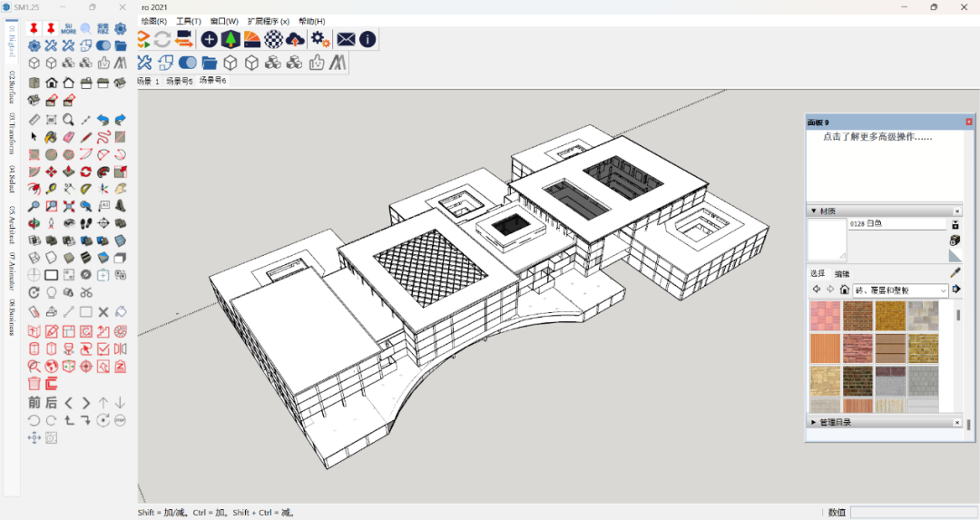The image size is (980, 520).
Task: Close the 面板 9 tray
Action: [x=969, y=122]
